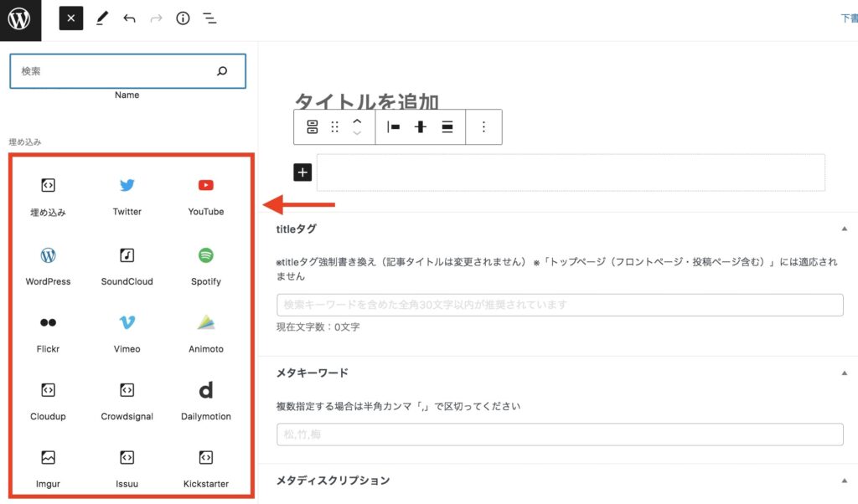
Task: Insert the YouTube embed block
Action: pyautogui.click(x=206, y=197)
